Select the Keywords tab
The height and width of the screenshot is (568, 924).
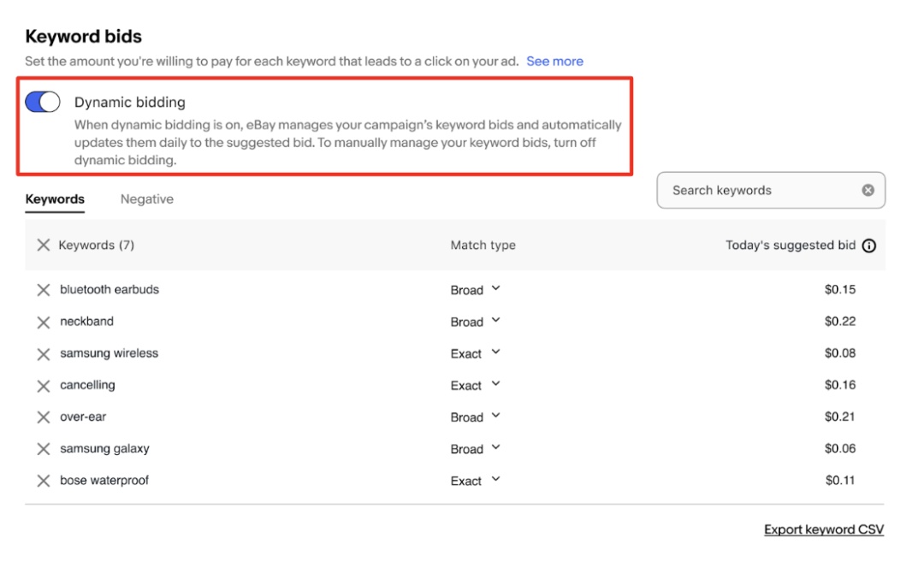pos(55,199)
